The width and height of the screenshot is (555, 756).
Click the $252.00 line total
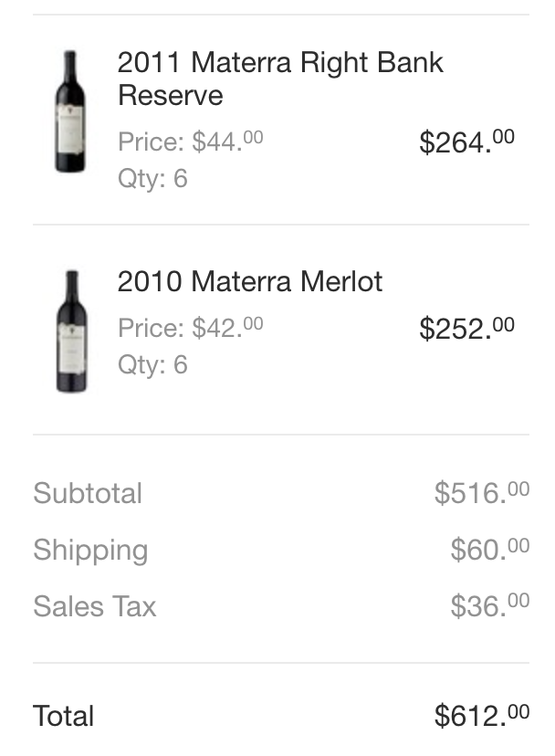coord(466,329)
